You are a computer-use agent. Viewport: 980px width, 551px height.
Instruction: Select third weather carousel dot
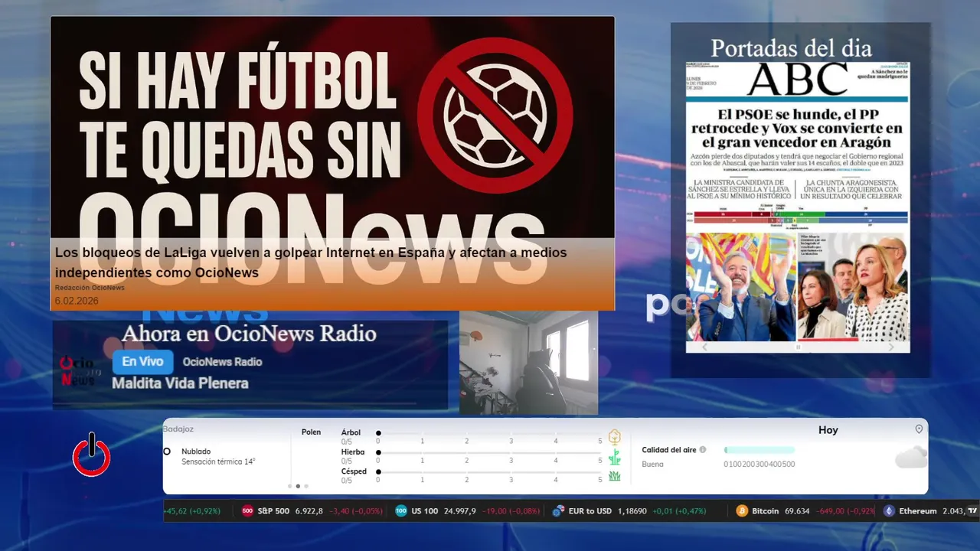[x=306, y=486]
